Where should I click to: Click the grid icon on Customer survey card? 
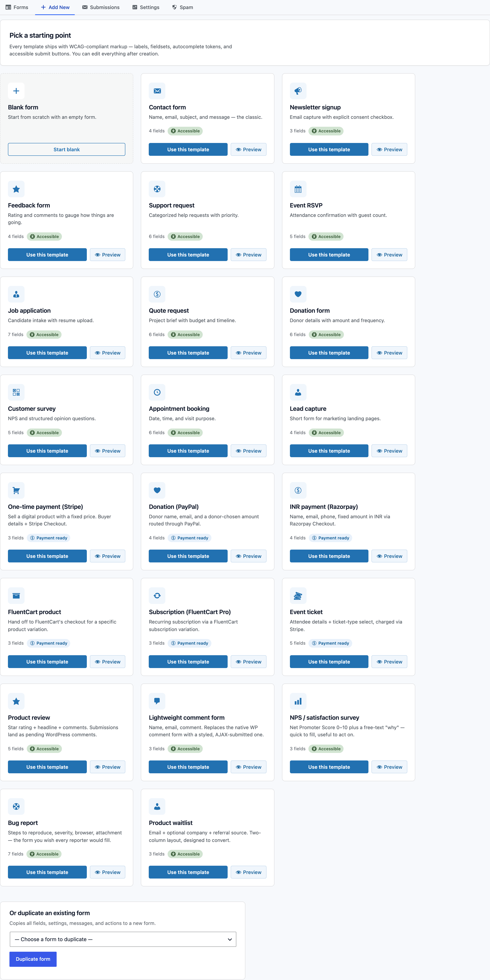point(16,392)
